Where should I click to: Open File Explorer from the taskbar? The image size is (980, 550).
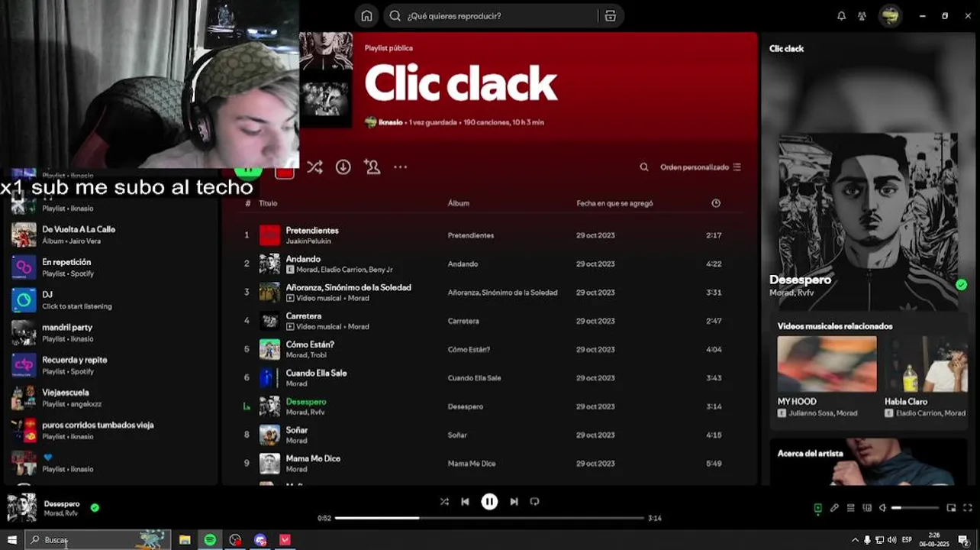click(185, 540)
